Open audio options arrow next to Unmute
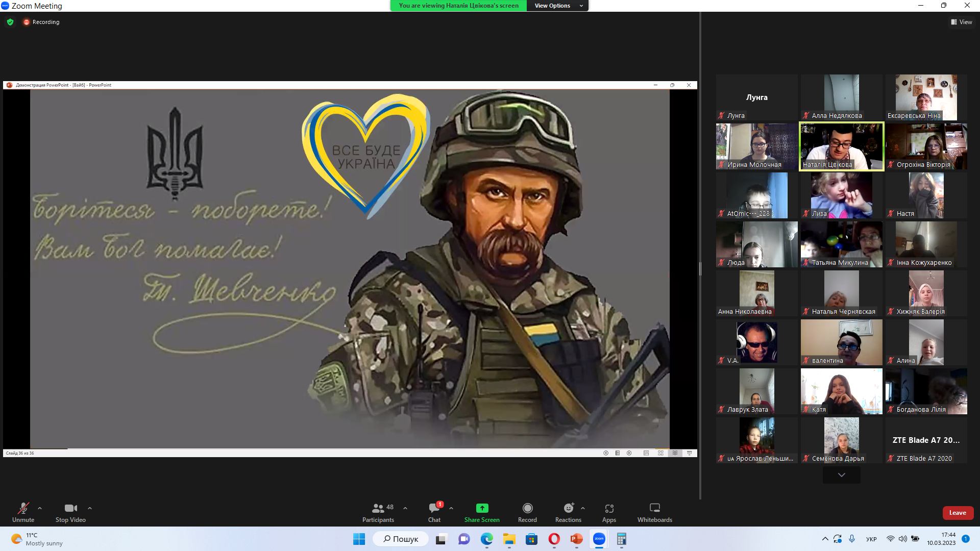Image resolution: width=980 pixels, height=551 pixels. (40, 508)
